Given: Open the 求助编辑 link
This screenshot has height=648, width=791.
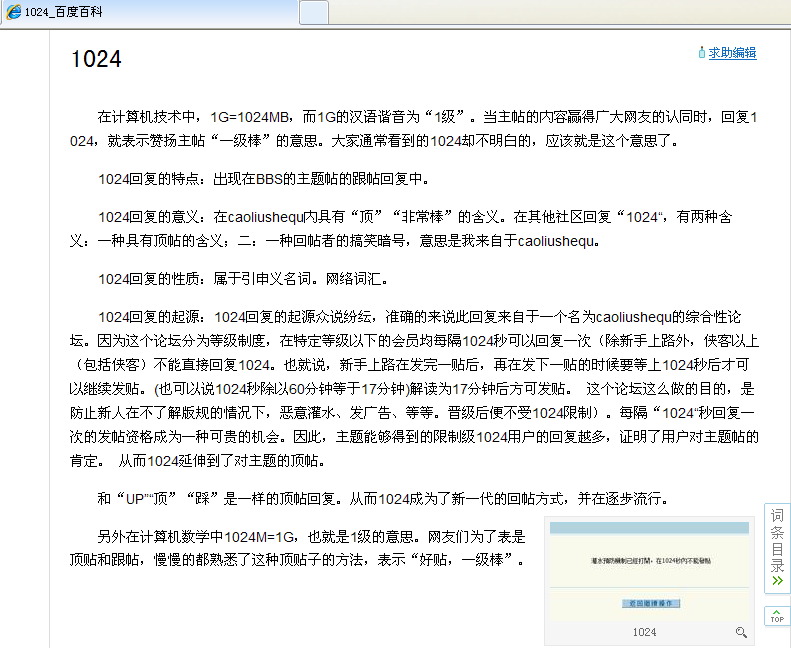Looking at the screenshot, I should (732, 53).
